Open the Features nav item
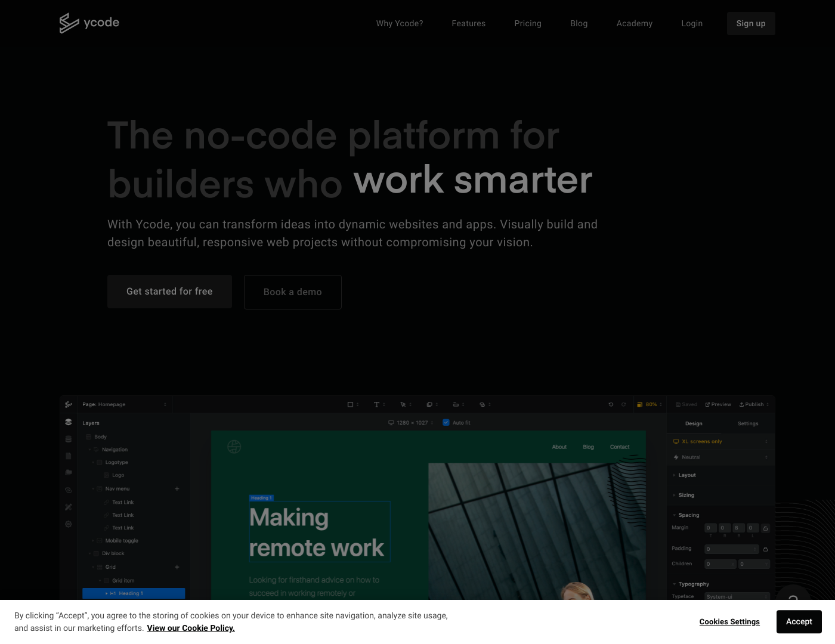 point(469,23)
